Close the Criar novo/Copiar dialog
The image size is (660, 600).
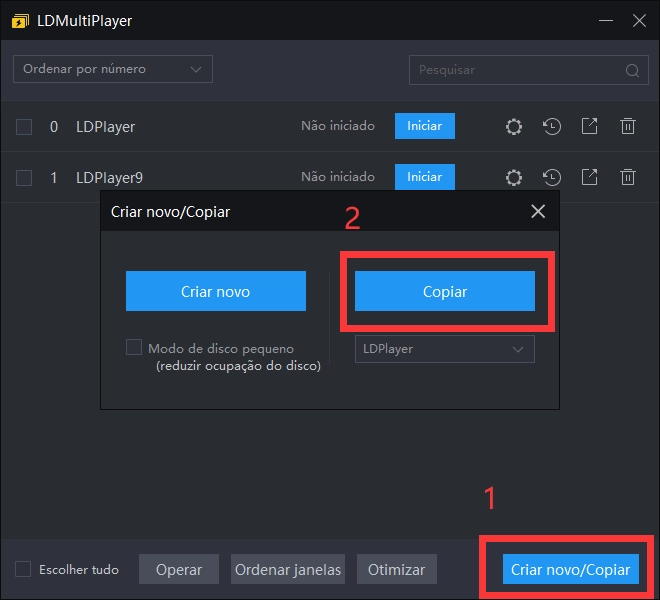click(x=538, y=211)
